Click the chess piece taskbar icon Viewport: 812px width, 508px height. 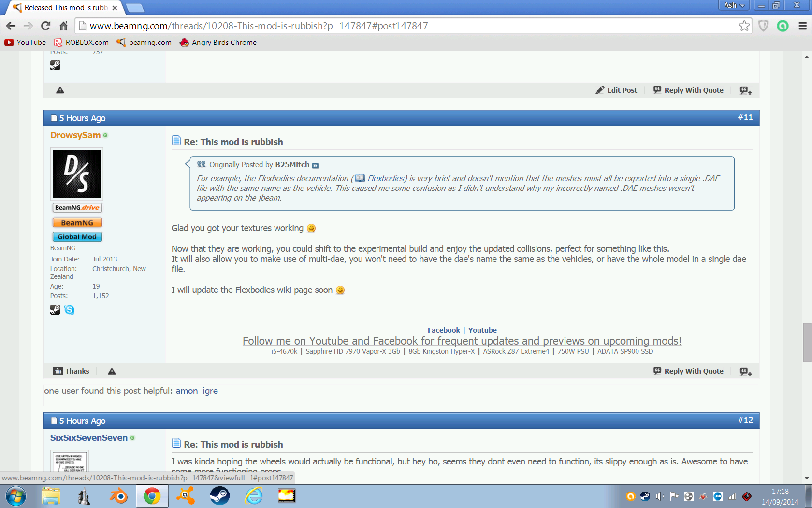pos(84,496)
